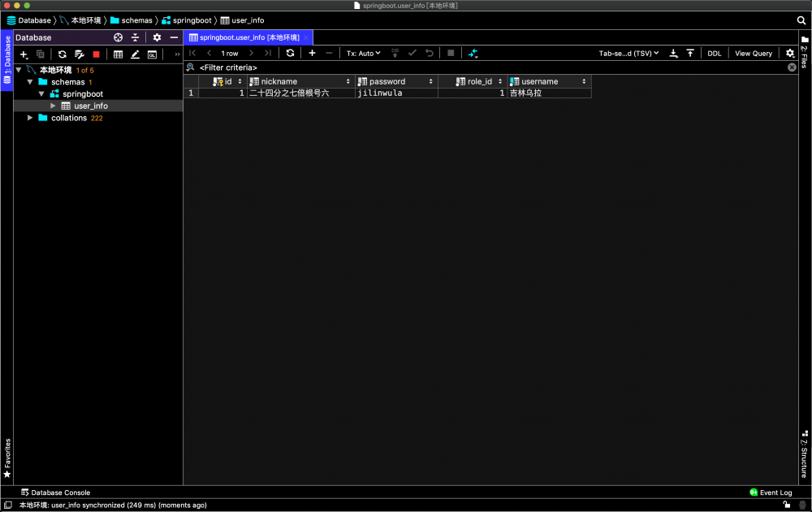Open the Database Console tool window
Screen dimensions: 812x512
click(x=56, y=492)
